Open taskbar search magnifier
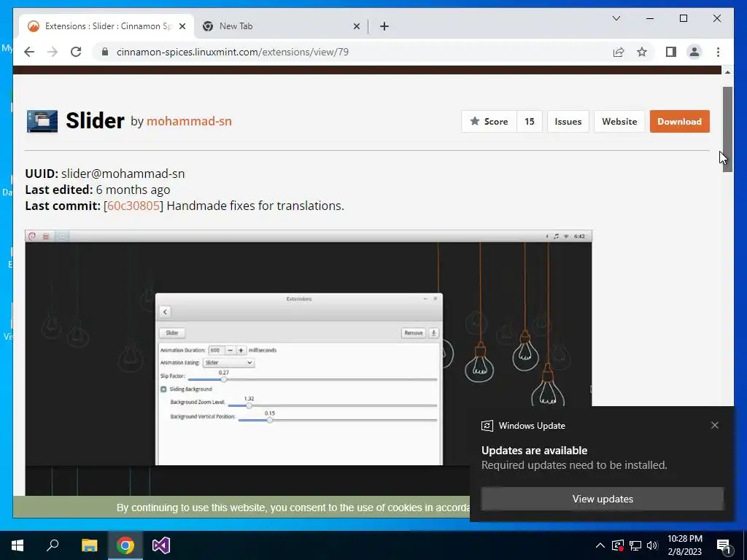The width and height of the screenshot is (747, 560). pos(53,545)
